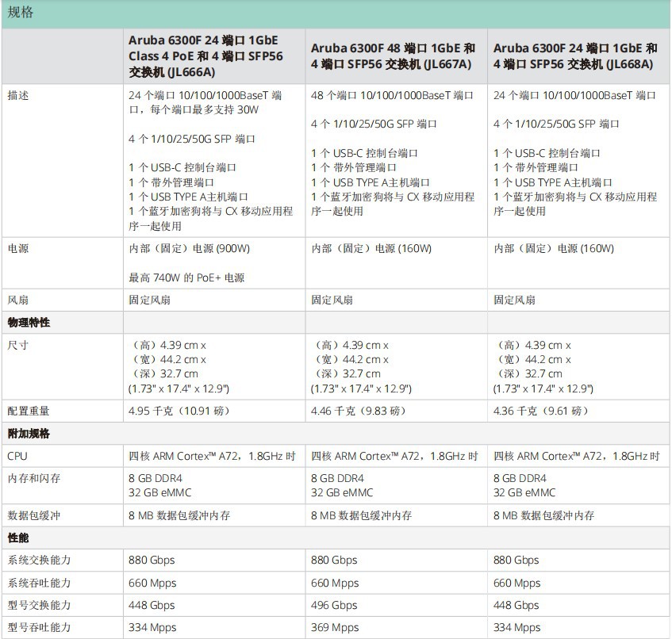
Task: Click （深）32.7 cm in JL666A column
Action: (x=165, y=374)
